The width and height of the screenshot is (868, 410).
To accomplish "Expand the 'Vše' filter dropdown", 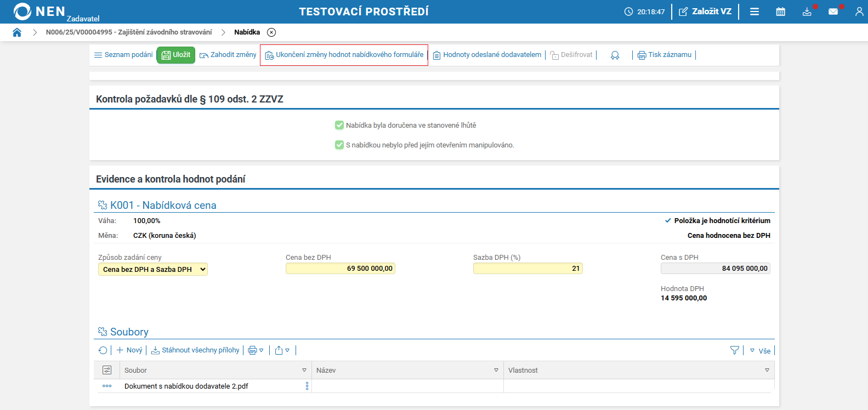I will click(x=760, y=351).
